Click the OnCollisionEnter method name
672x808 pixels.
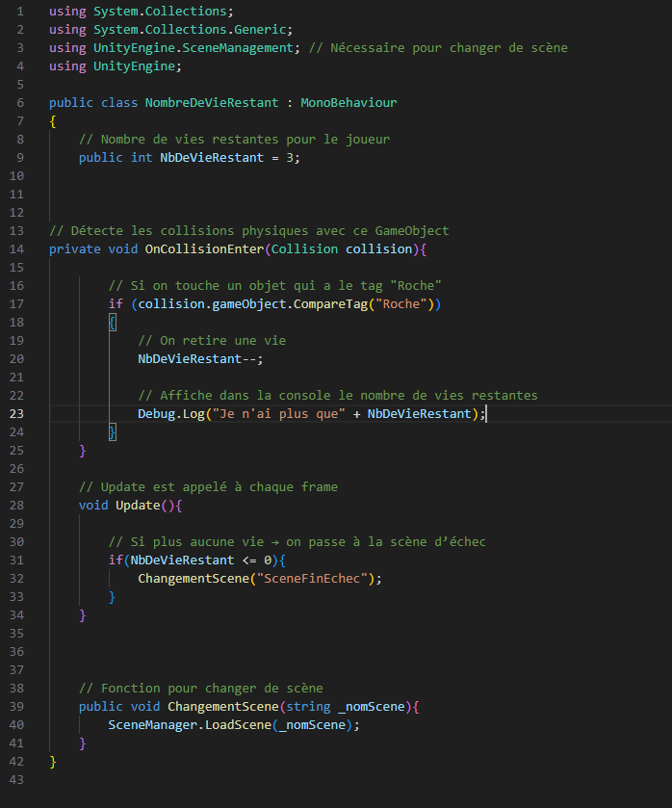[196, 248]
